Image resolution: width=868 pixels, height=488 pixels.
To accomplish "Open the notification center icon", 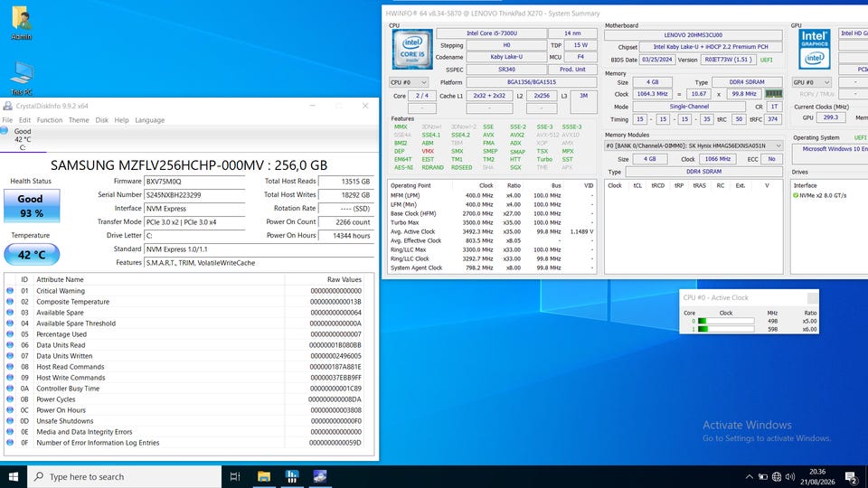I will pyautogui.click(x=852, y=476).
